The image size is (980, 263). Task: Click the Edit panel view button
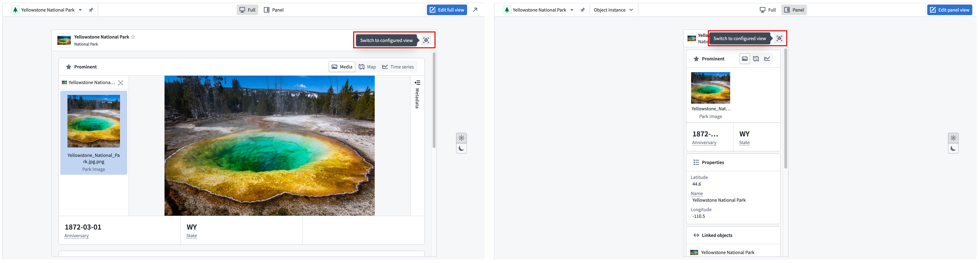point(950,9)
